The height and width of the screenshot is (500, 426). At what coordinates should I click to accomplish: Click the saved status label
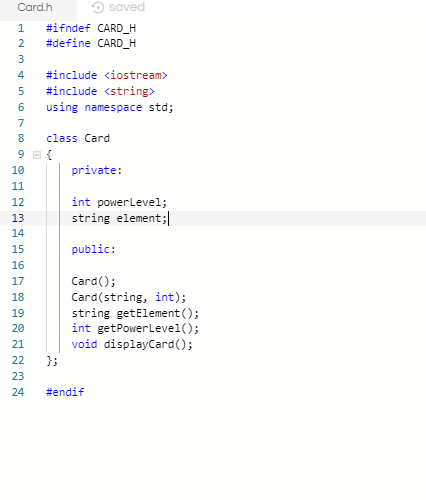coord(127,7)
